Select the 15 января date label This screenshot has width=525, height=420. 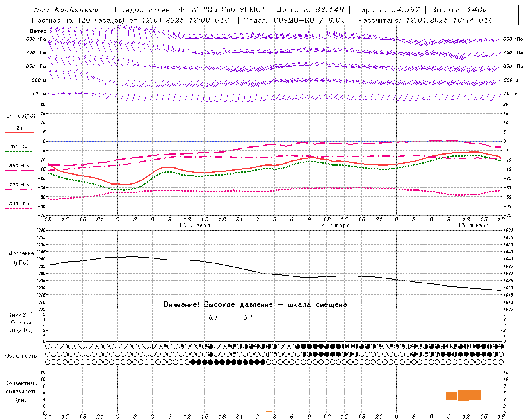(x=473, y=226)
